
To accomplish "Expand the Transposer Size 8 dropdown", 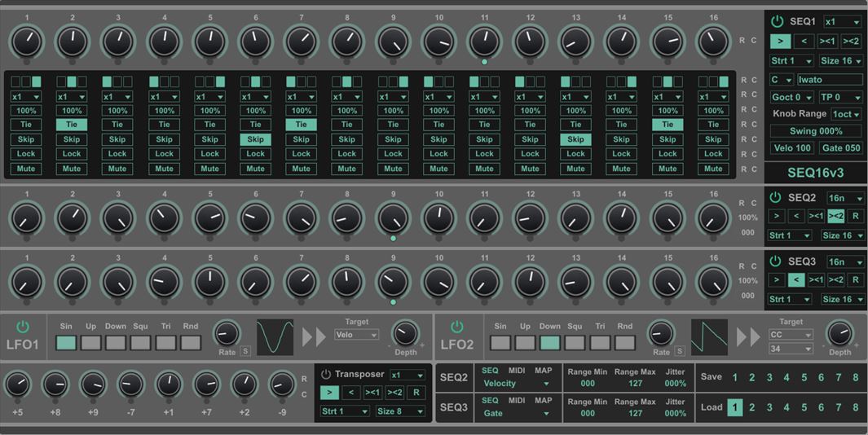I will tap(399, 411).
